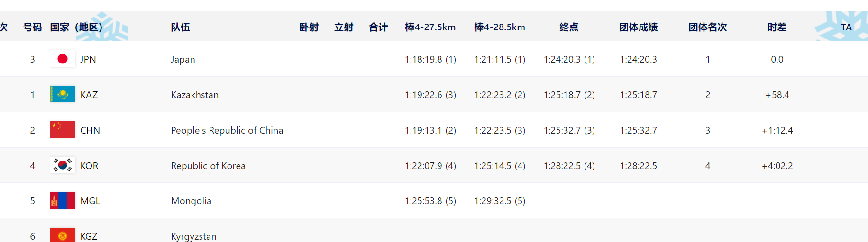Click the 团体成绩 column header
Viewport: 868px width, 242px height.
click(639, 27)
